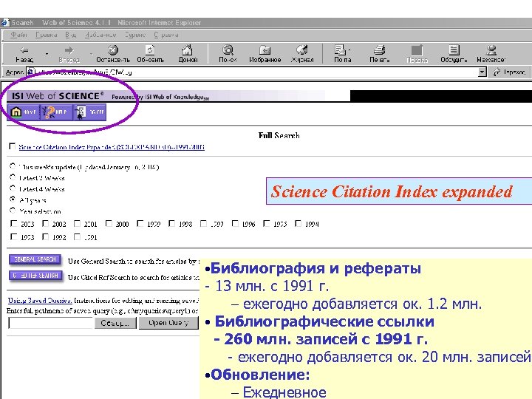Click the Edit (Правка) toolbar icon

pyautogui.click(x=417, y=50)
